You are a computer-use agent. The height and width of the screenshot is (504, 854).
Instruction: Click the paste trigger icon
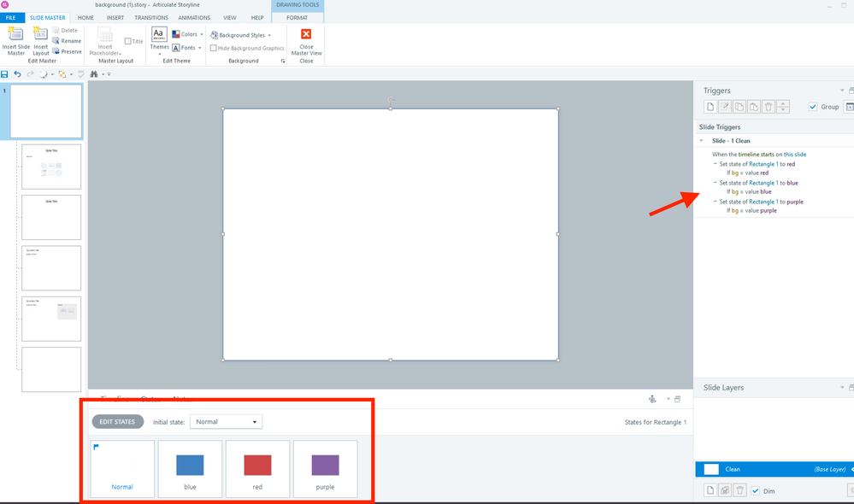point(754,107)
